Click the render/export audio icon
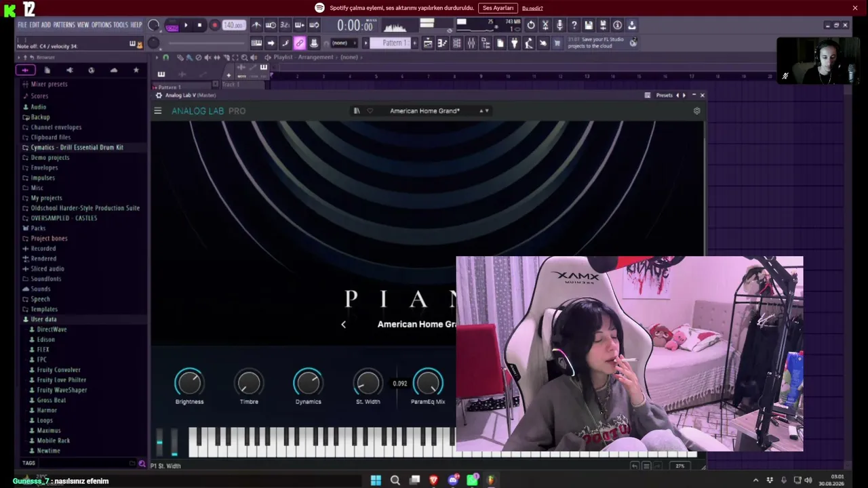Image resolution: width=868 pixels, height=488 pixels. pyautogui.click(x=603, y=25)
